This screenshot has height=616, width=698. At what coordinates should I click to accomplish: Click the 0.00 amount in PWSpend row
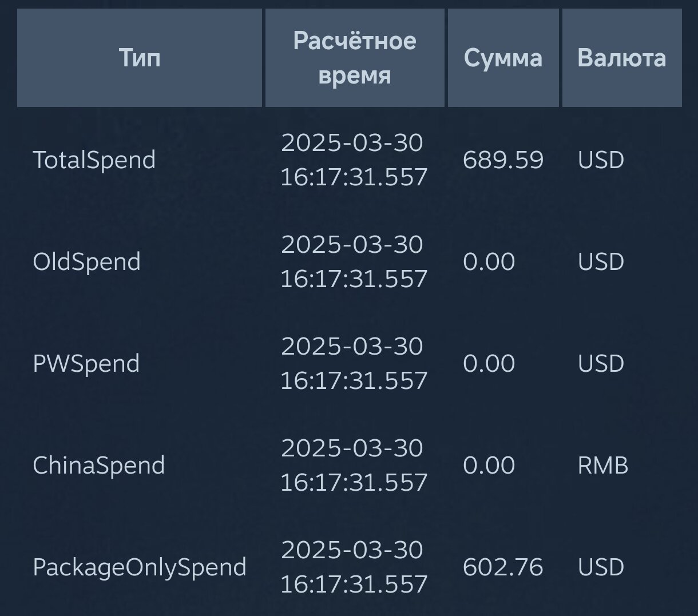tap(489, 363)
